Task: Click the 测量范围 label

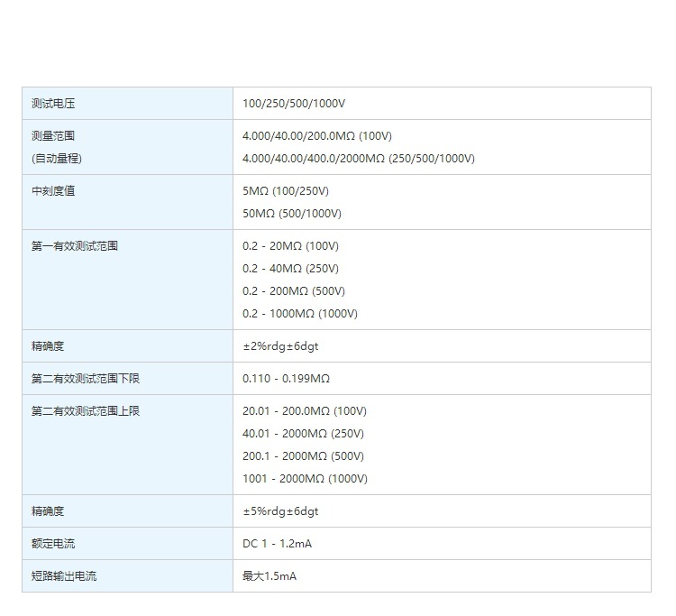Action: tap(53, 136)
